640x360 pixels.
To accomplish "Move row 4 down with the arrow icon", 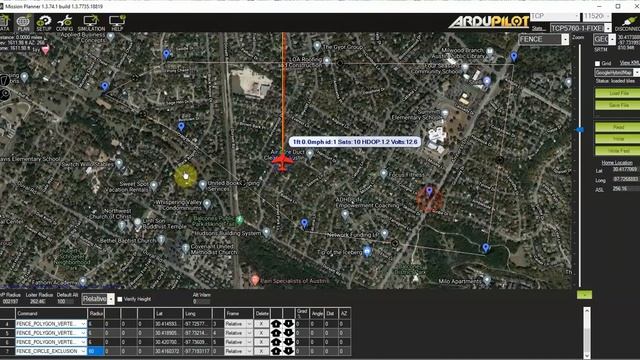I will (288, 324).
